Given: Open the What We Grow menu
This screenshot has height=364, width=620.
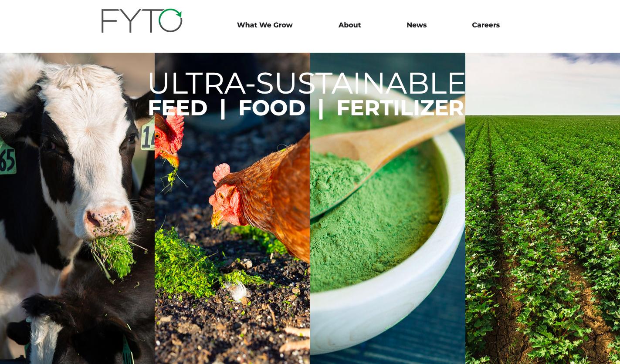Looking at the screenshot, I should click(x=264, y=25).
